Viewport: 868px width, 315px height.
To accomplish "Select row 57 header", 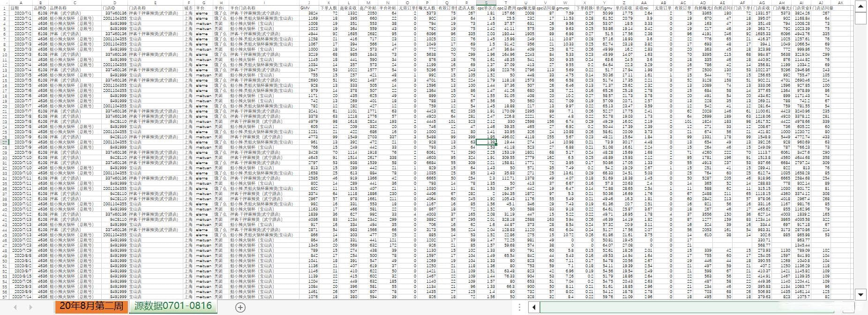I will pyautogui.click(x=4, y=297).
